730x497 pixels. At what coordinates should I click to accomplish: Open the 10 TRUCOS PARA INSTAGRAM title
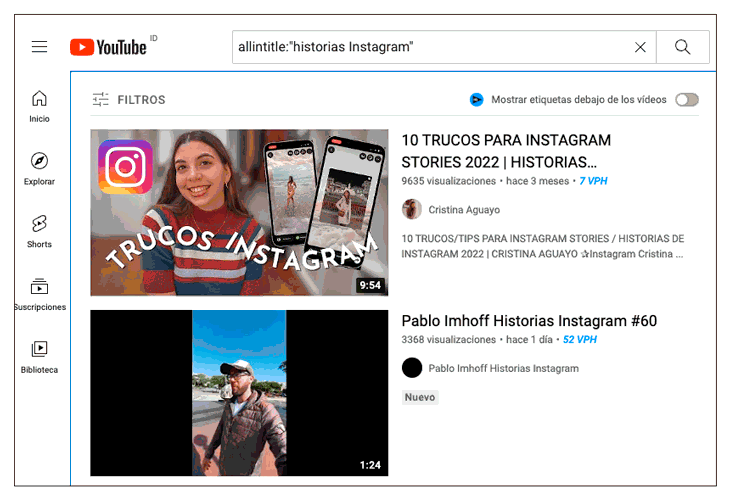click(x=506, y=151)
